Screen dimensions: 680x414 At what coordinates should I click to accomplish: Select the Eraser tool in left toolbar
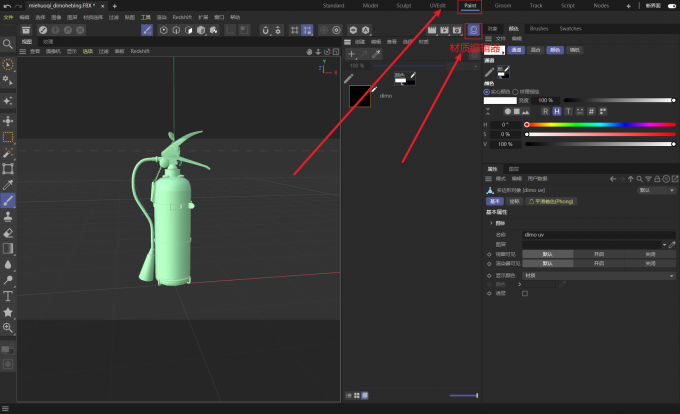pyautogui.click(x=8, y=233)
